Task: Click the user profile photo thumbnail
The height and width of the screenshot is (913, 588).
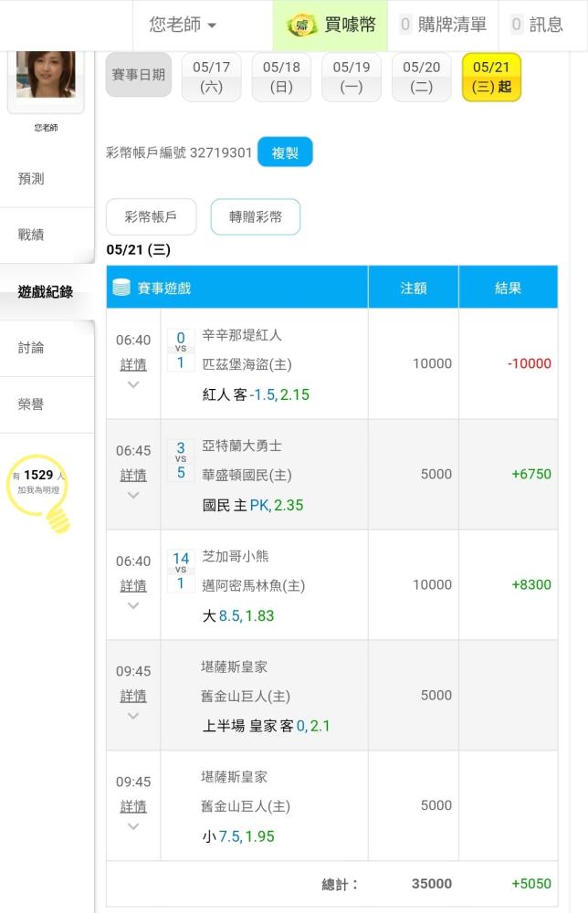Action: tap(46, 75)
